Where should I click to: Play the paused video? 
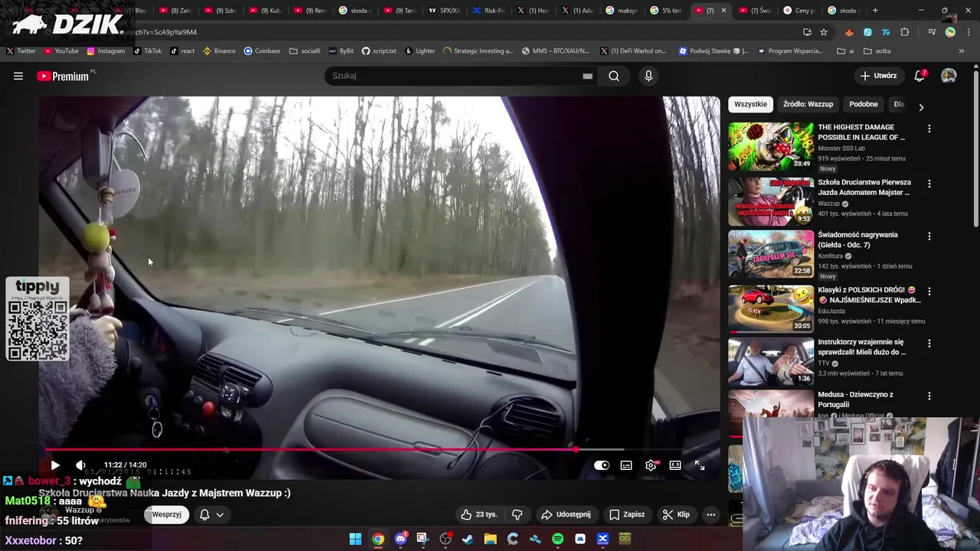pyautogui.click(x=55, y=465)
